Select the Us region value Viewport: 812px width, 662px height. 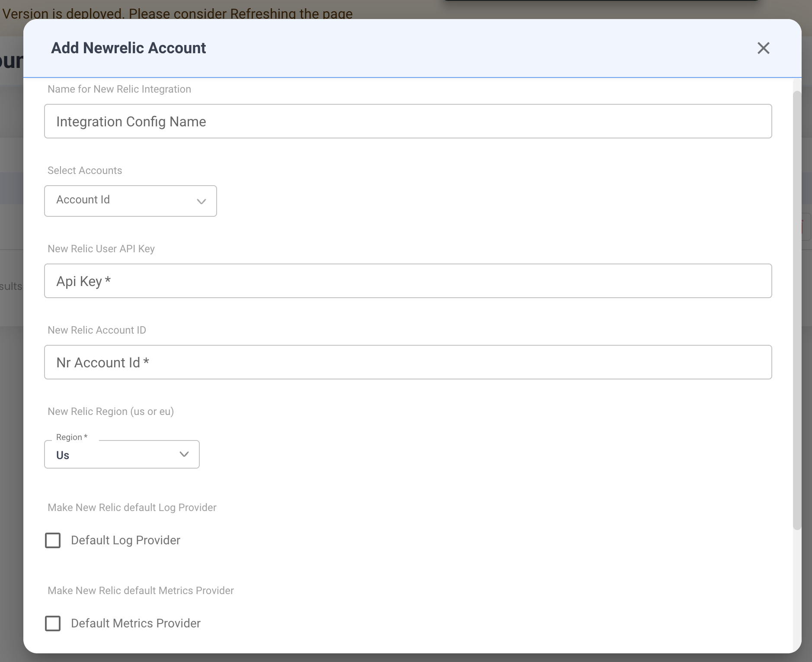(x=63, y=455)
